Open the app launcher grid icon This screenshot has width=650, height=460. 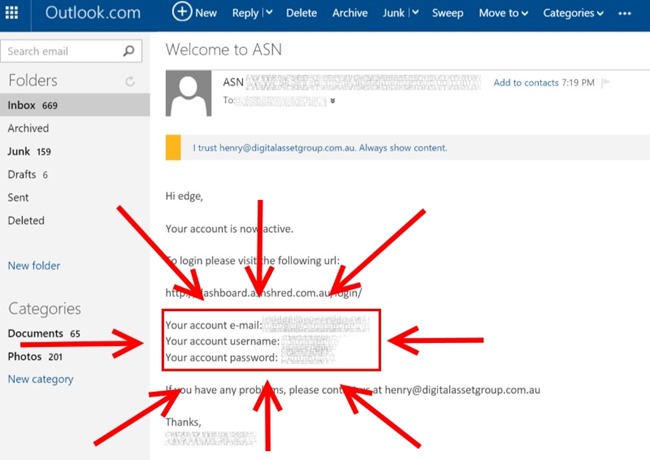[x=12, y=13]
